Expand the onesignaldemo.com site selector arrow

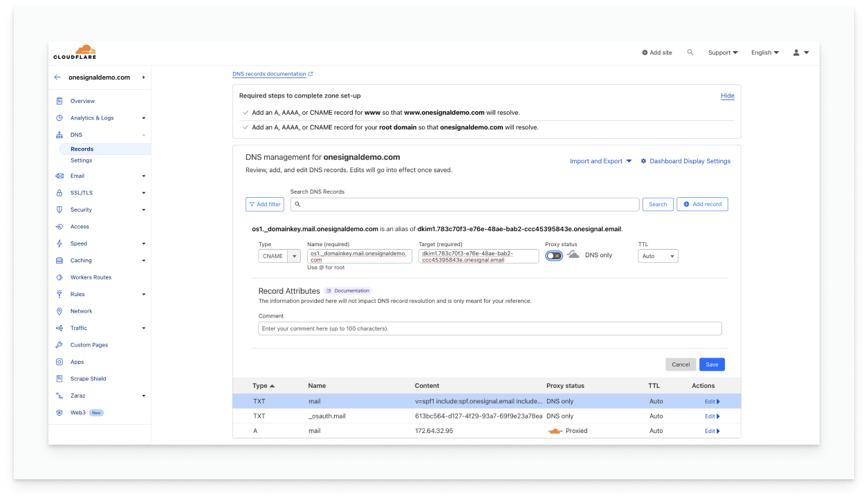[143, 77]
